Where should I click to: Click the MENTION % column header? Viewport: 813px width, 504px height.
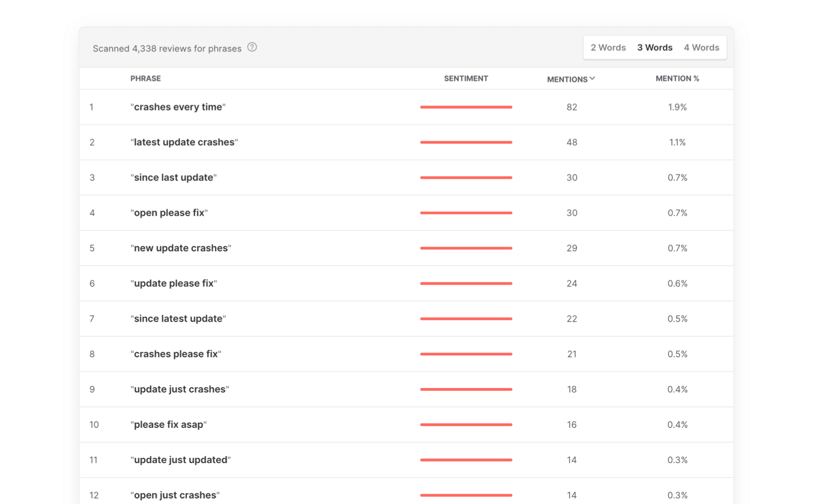pyautogui.click(x=677, y=79)
